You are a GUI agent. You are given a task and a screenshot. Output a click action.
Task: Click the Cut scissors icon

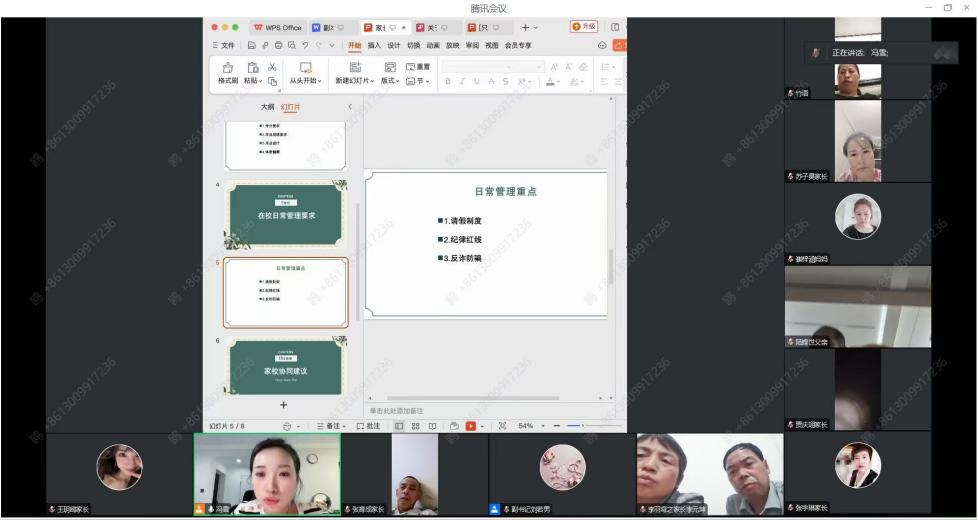point(271,66)
